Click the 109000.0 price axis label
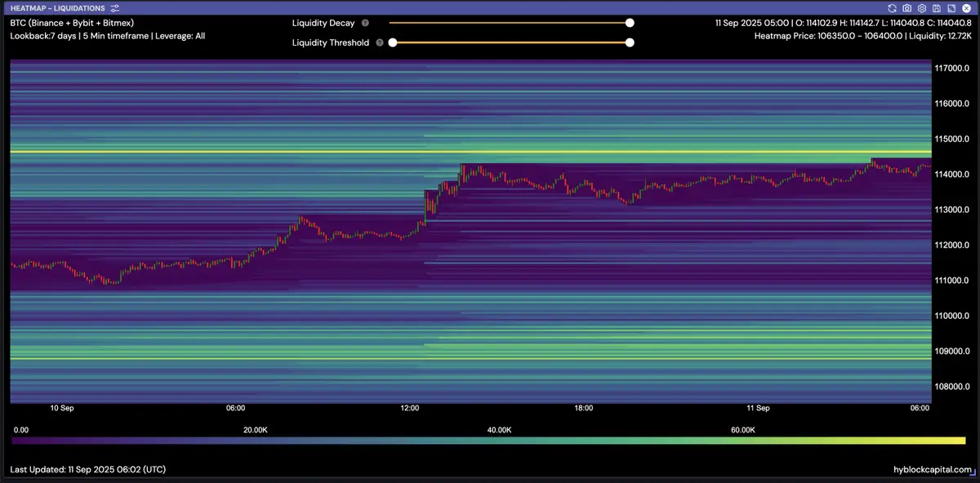The width and height of the screenshot is (980, 483). [x=951, y=352]
